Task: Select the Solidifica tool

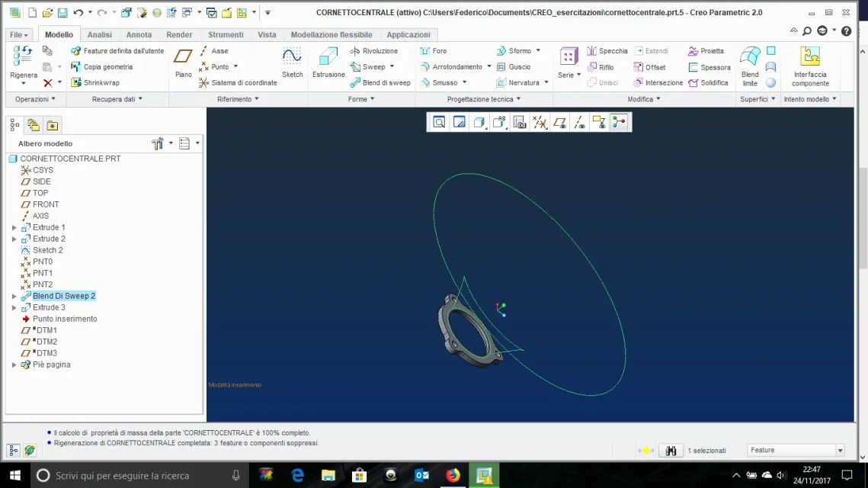Action: pyautogui.click(x=708, y=82)
